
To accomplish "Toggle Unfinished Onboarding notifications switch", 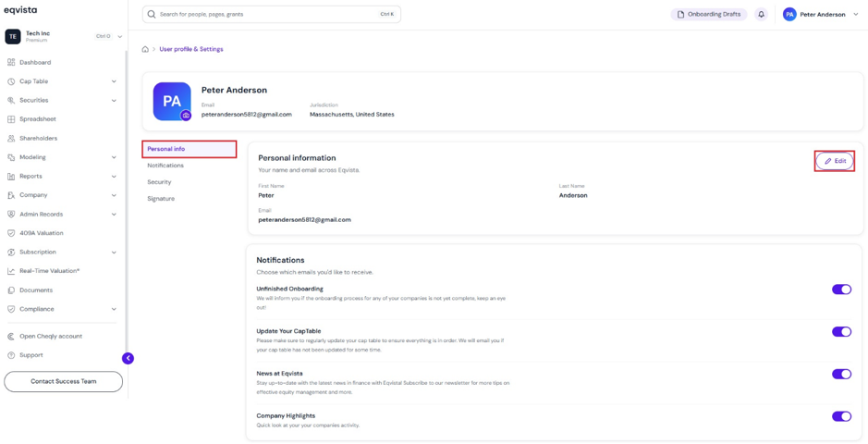I will (x=841, y=290).
